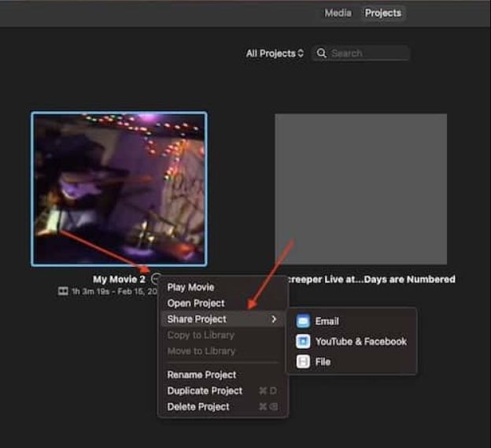This screenshot has width=491, height=448.
Task: Switch to the Projects tab
Action: [x=383, y=13]
